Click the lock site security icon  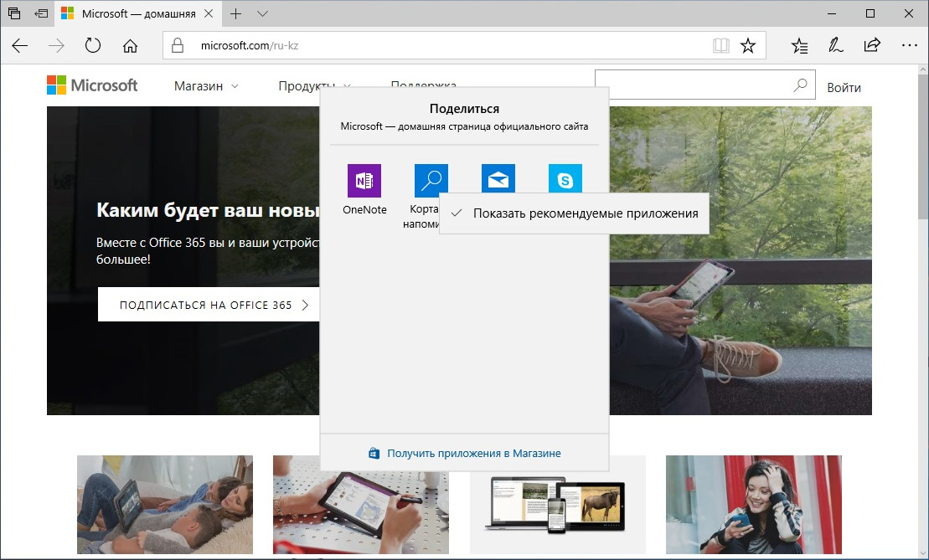click(x=178, y=45)
